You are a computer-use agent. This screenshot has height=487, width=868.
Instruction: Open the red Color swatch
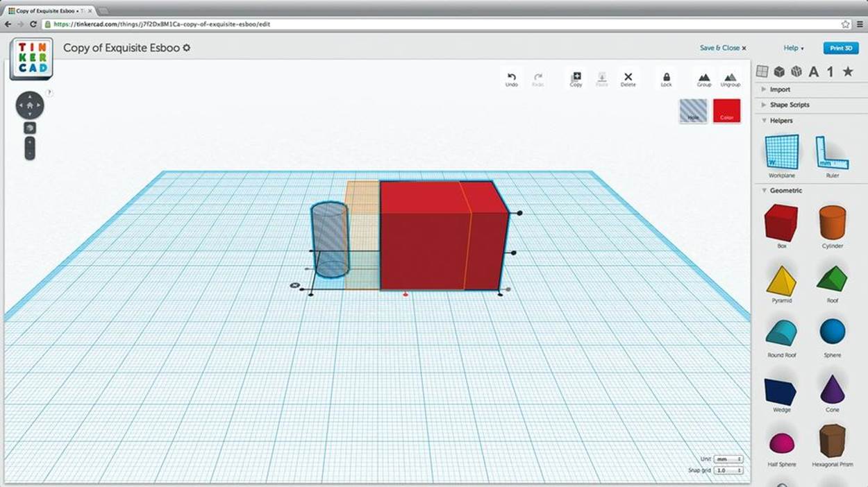point(726,111)
